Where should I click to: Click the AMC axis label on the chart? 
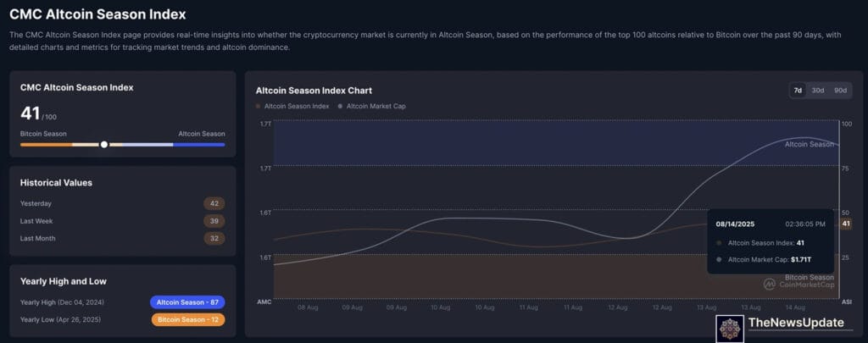264,302
